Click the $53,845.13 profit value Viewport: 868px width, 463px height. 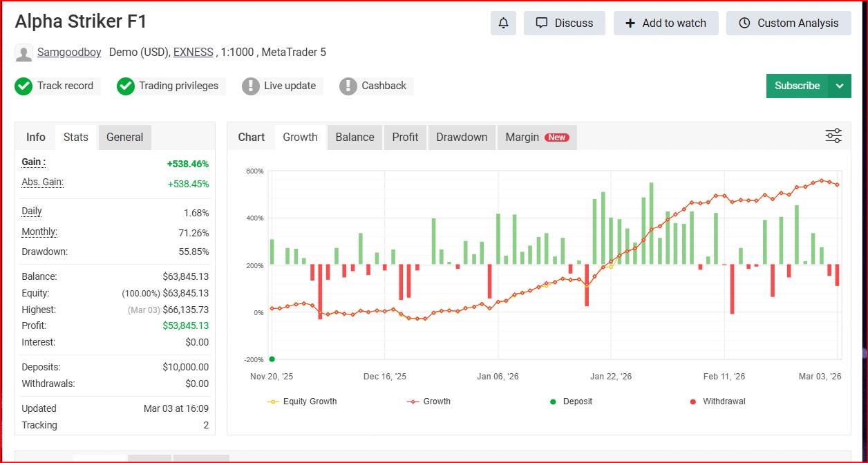(186, 325)
